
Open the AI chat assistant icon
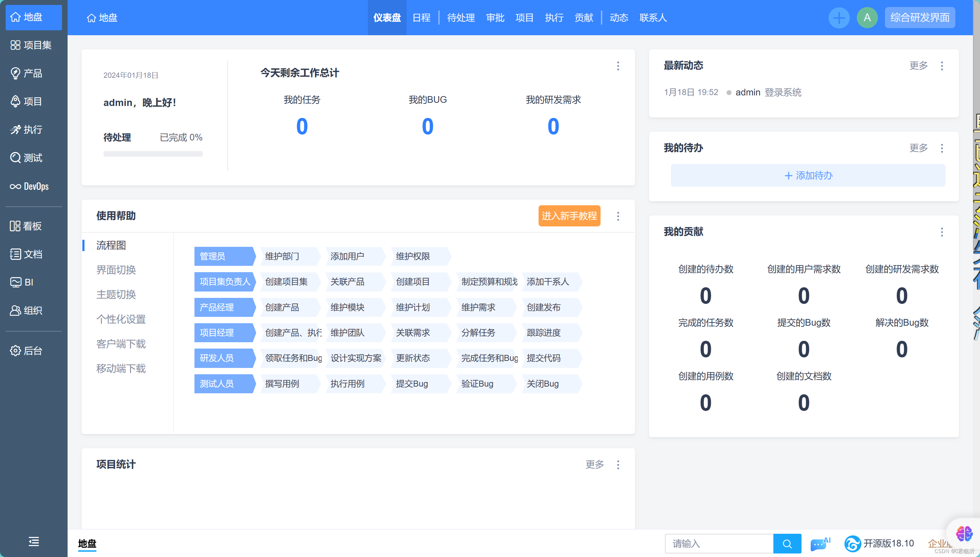pos(819,543)
